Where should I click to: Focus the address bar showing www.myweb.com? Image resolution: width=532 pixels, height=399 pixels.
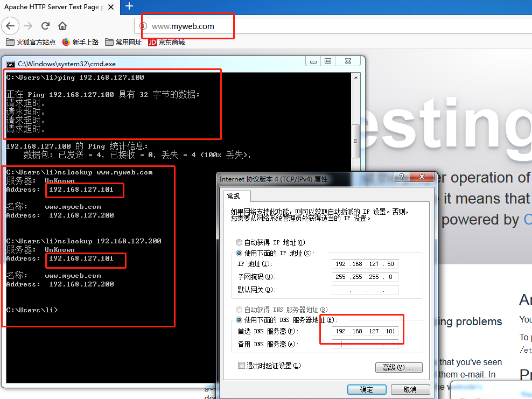point(333,26)
